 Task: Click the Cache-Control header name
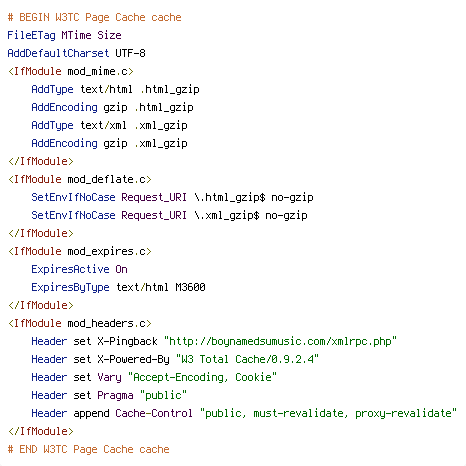154,413
